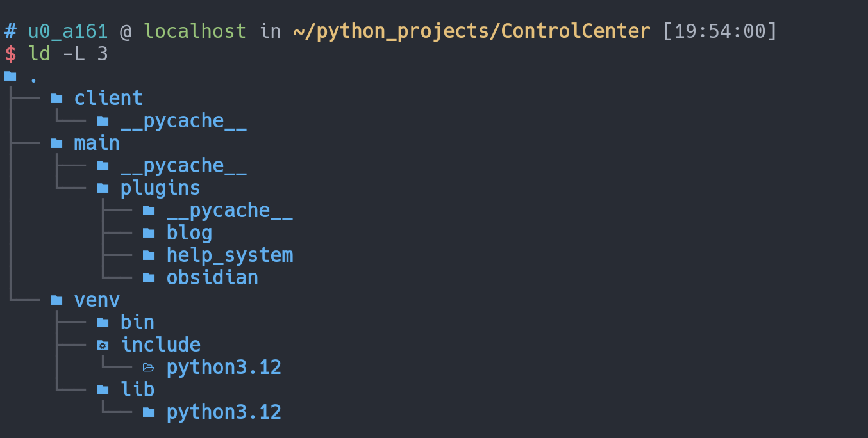Screen dimensions: 868x438
Task: Click the typed ld command text
Action: (x=39, y=54)
